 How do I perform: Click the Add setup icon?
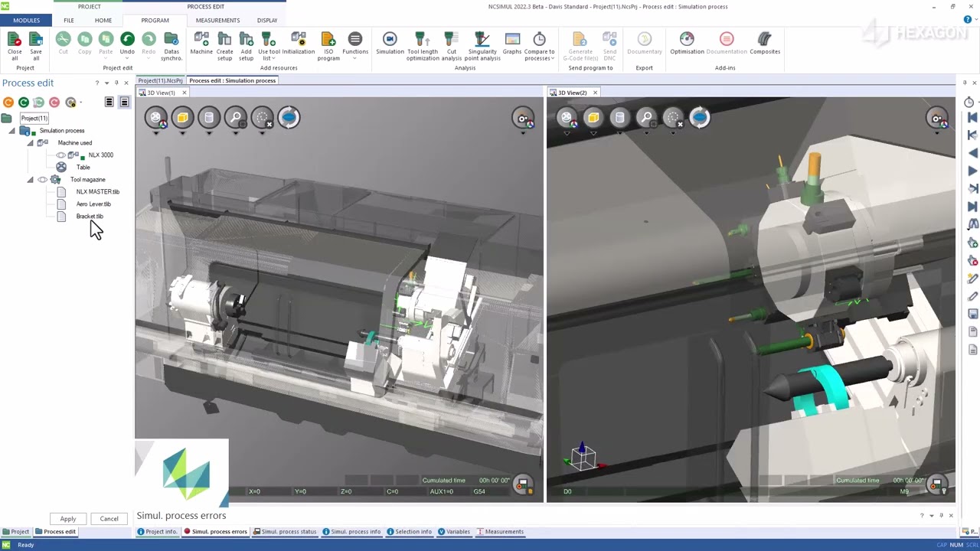pyautogui.click(x=246, y=45)
